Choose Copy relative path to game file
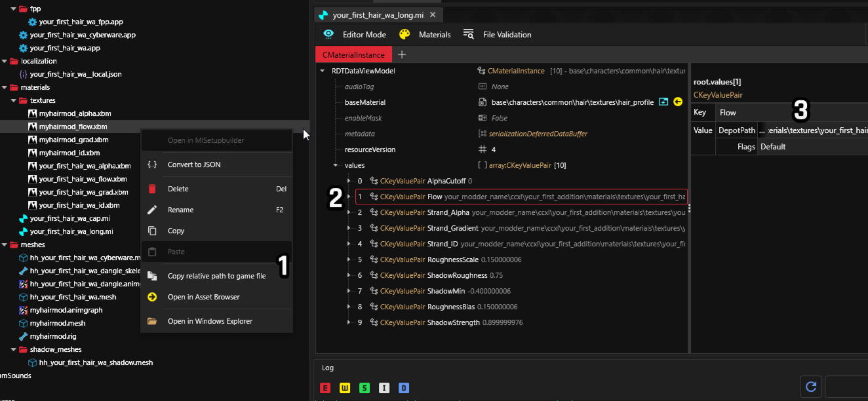This screenshot has height=401, width=868. coord(216,276)
